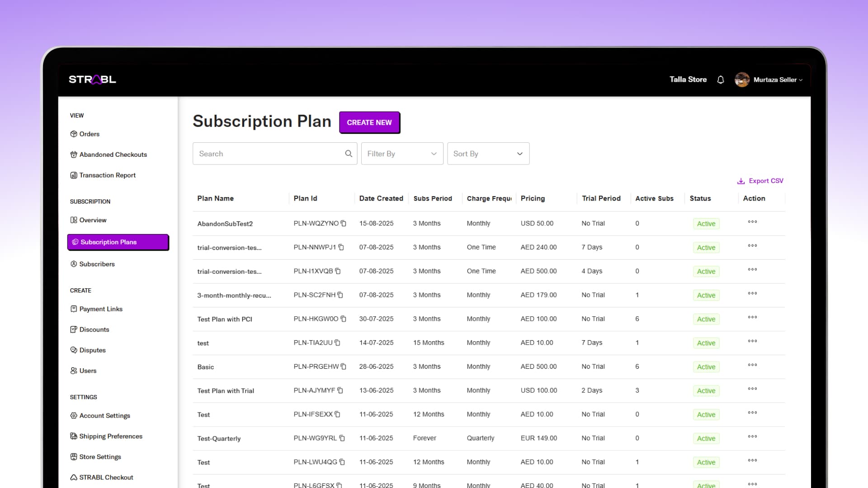Focus the Search input field
Screen dimensions: 868x488
point(269,154)
